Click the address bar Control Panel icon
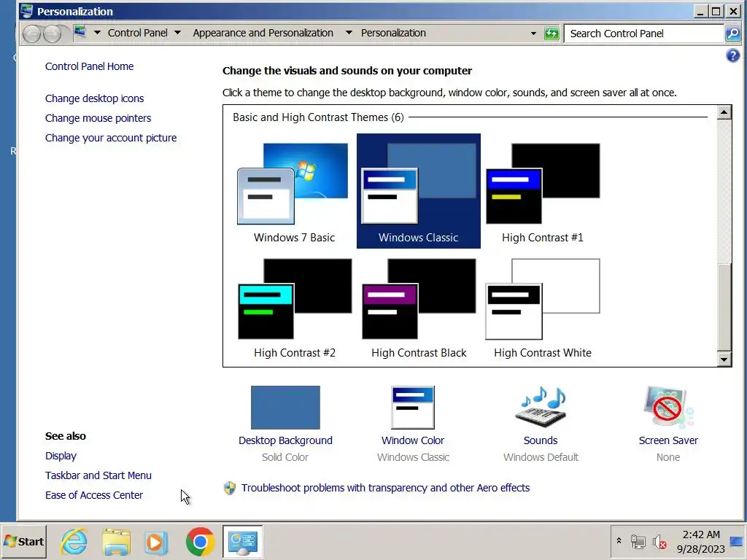Viewport: 747px width, 560px height. 80,32
